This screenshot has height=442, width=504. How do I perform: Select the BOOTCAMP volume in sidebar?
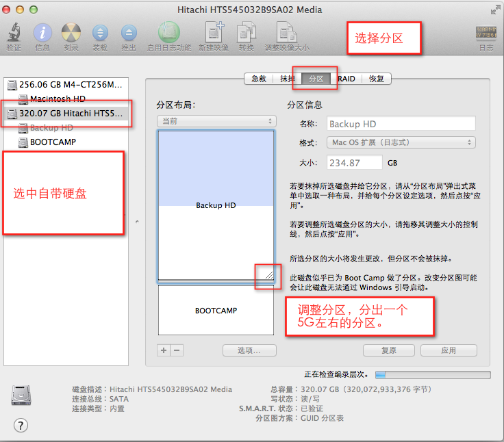click(66, 142)
